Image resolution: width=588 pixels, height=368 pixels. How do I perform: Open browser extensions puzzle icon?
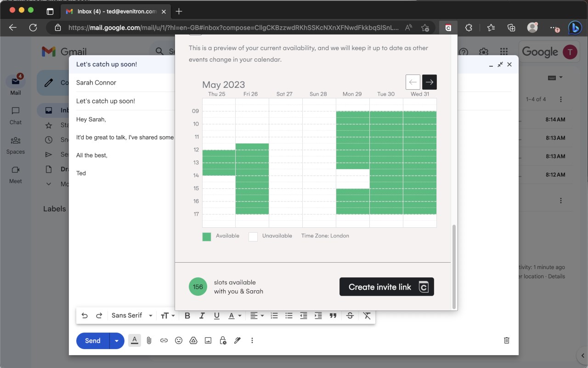pos(469,28)
